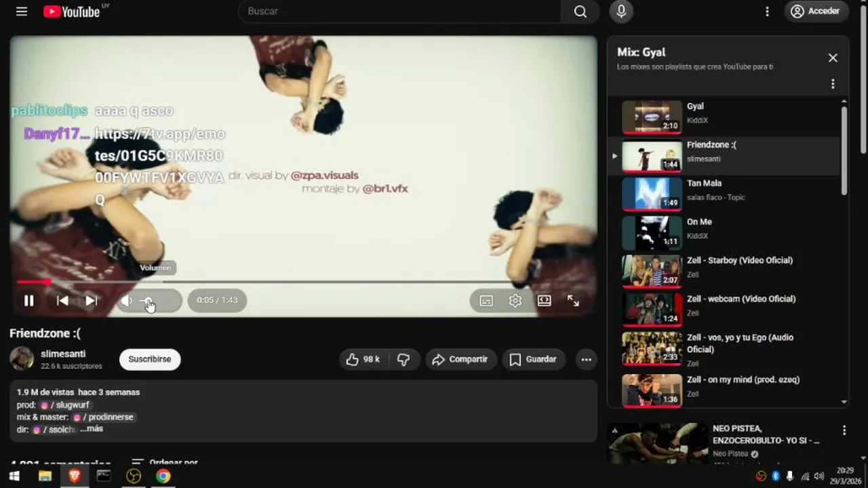
Task: Open Chrome from the taskbar
Action: click(x=163, y=476)
